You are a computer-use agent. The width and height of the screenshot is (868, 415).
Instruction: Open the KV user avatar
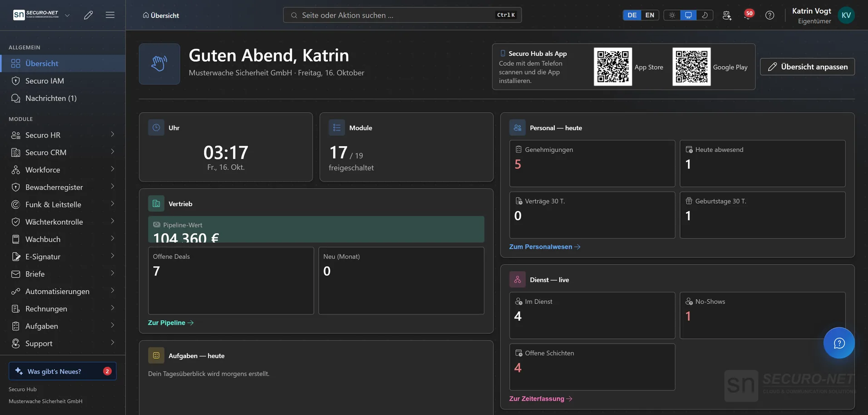click(x=846, y=15)
